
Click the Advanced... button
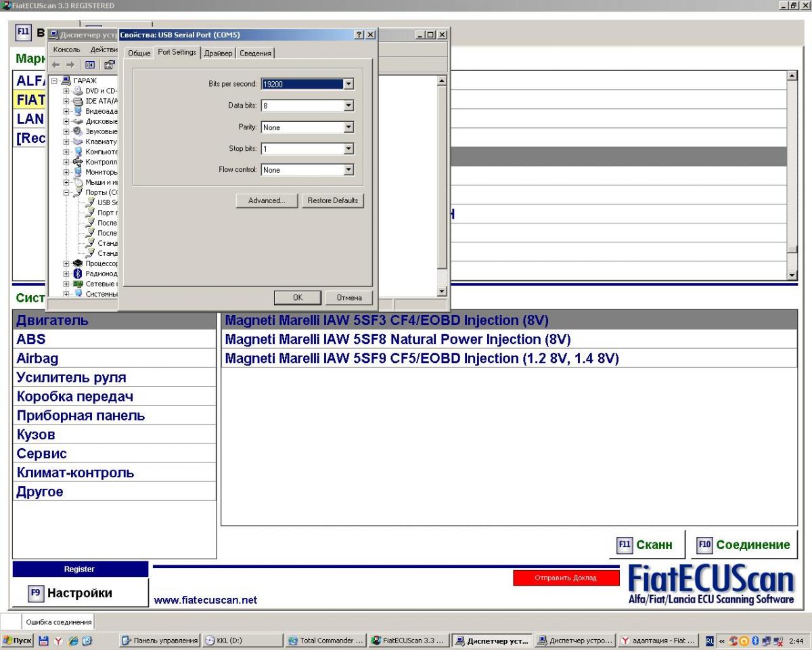click(266, 200)
